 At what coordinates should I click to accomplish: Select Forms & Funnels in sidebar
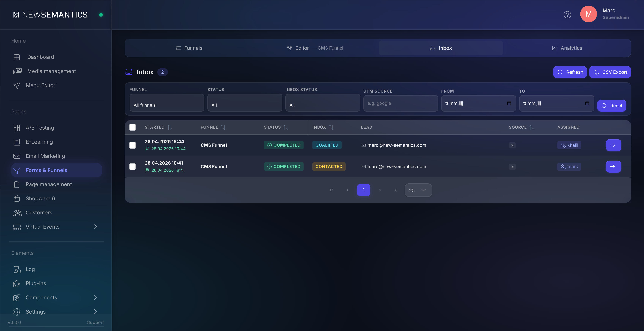[56, 170]
